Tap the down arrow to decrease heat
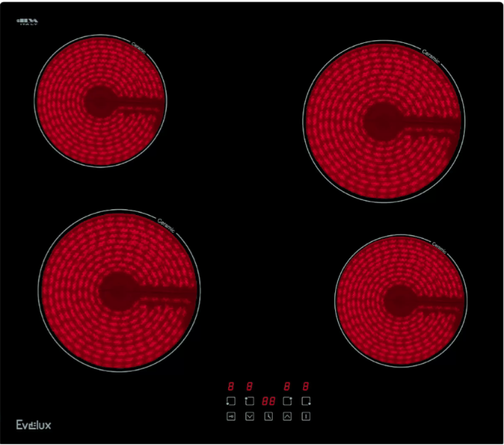This screenshot has height=445, width=504. (x=250, y=417)
